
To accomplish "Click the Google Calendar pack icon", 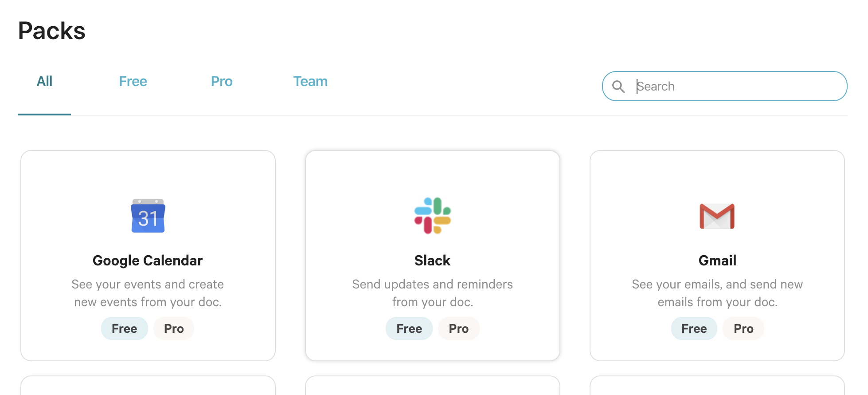I will tap(148, 216).
